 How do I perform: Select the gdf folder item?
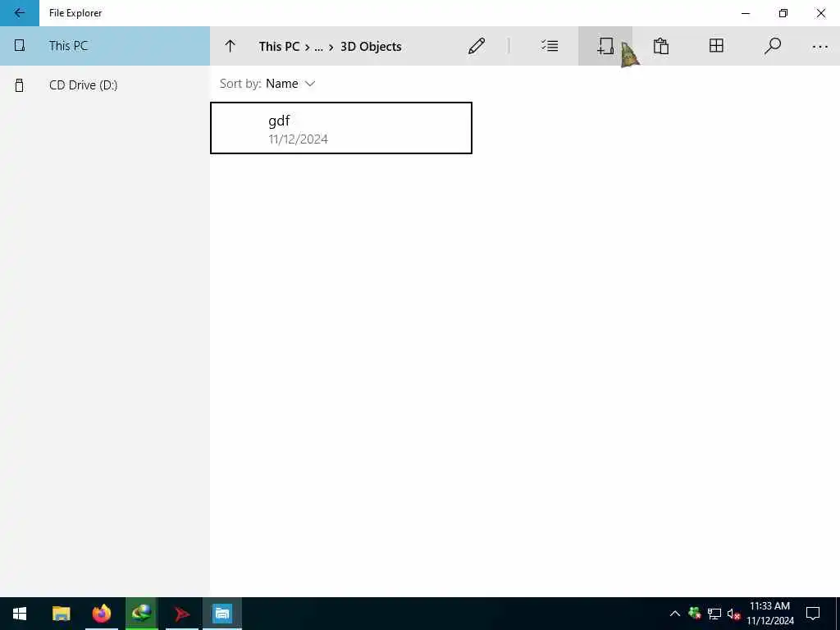click(341, 128)
